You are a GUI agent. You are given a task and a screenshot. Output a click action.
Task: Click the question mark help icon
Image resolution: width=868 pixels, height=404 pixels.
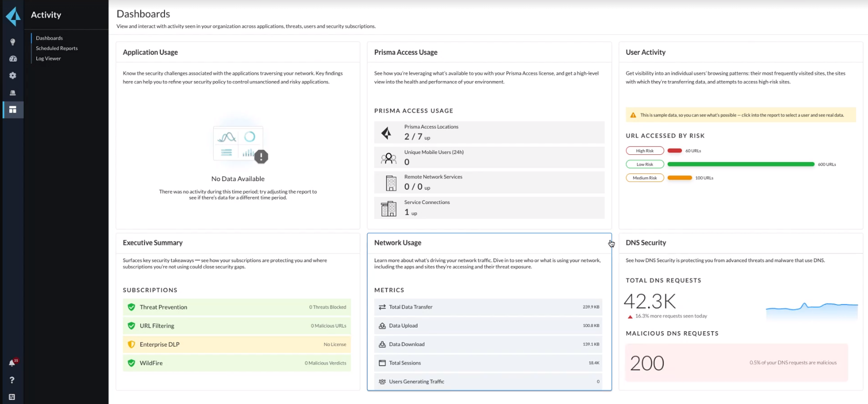click(12, 380)
